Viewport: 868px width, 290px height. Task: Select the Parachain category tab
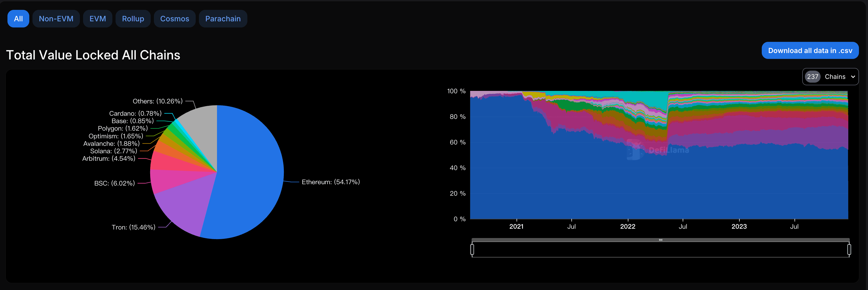click(223, 19)
